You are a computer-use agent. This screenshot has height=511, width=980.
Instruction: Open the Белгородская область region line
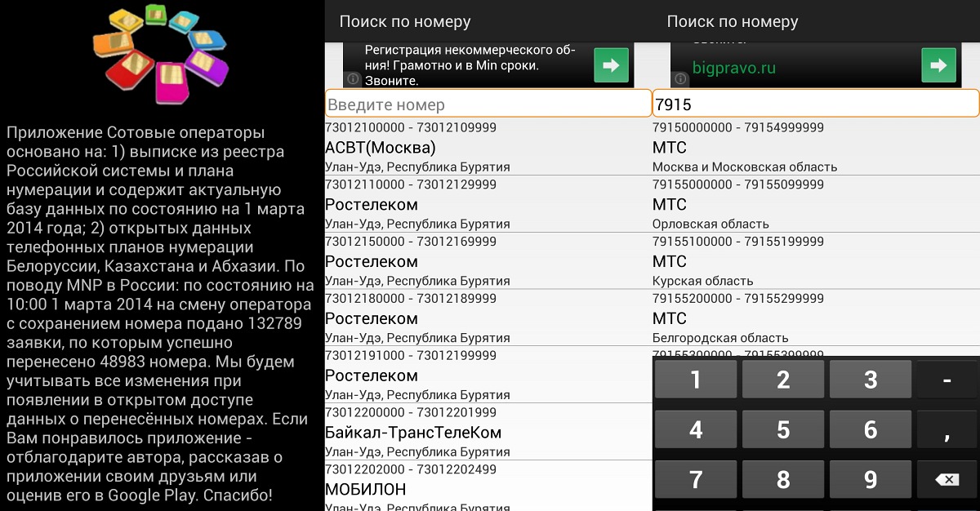click(x=720, y=338)
